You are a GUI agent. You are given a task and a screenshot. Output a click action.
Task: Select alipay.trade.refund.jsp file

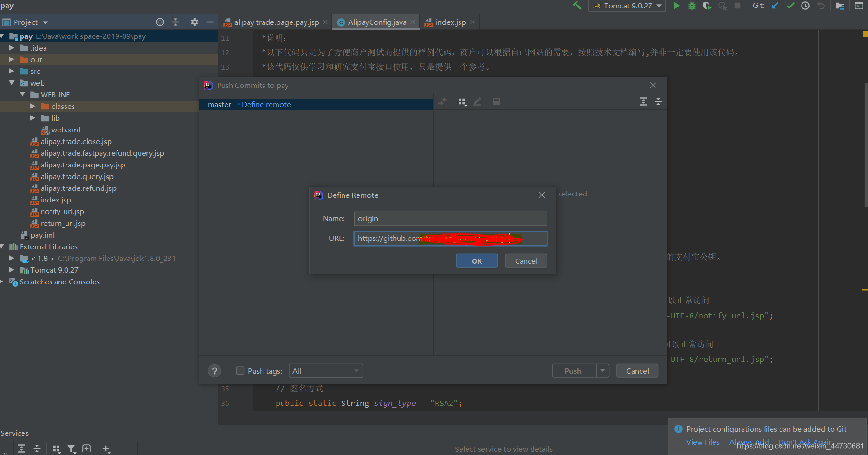(x=78, y=188)
